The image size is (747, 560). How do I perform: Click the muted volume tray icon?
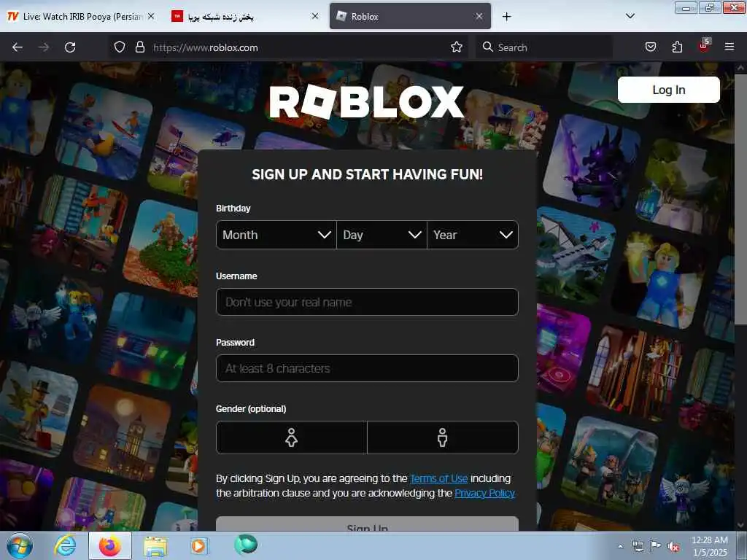coord(673,547)
